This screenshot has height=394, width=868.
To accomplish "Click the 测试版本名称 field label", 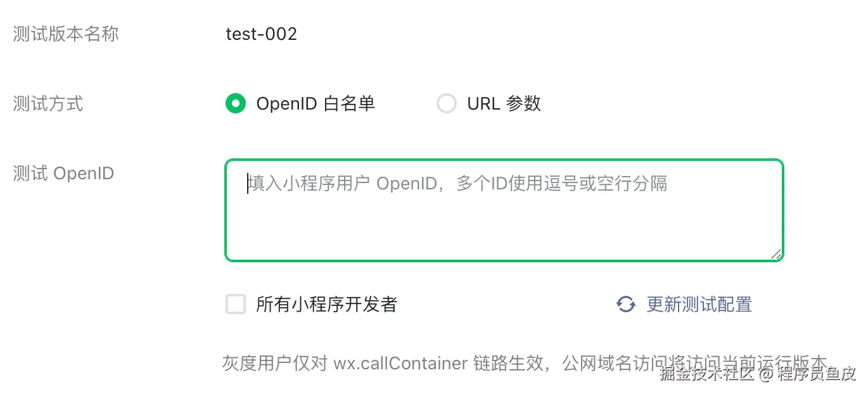I will tap(66, 34).
